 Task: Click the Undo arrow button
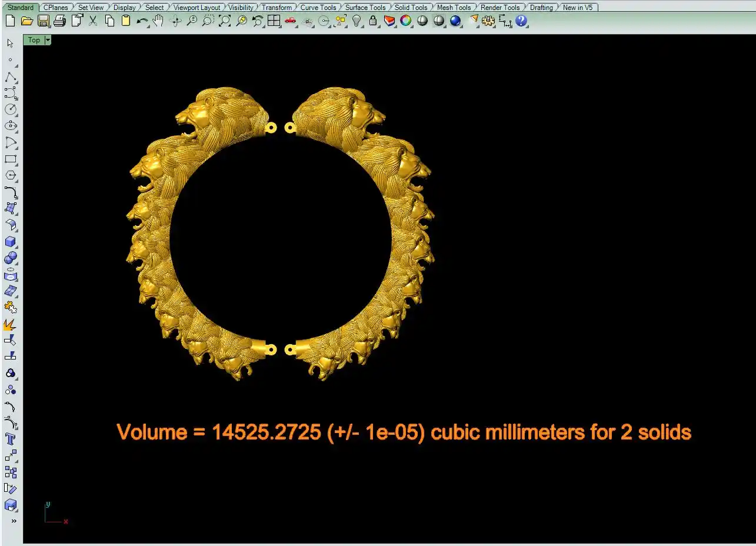[142, 21]
